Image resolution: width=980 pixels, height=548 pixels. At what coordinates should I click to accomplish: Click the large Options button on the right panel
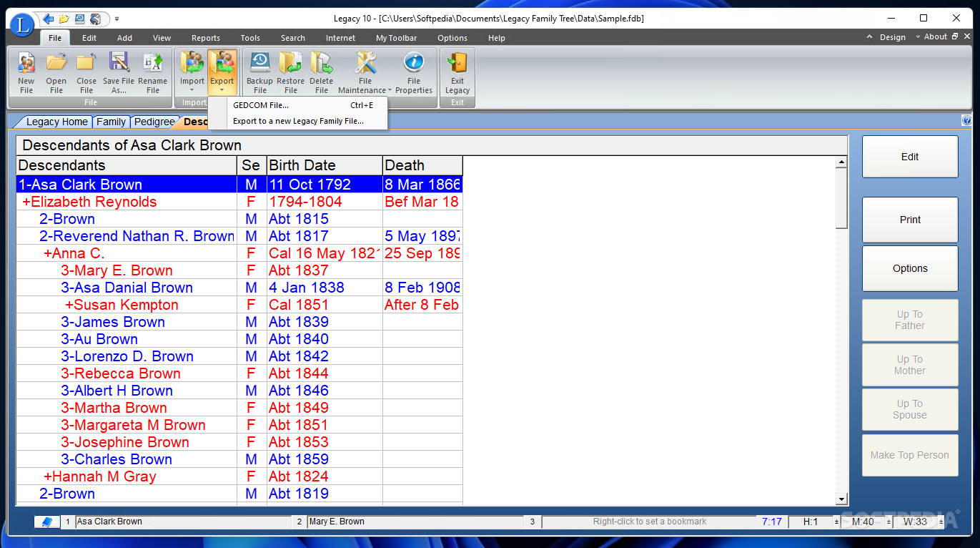(x=910, y=268)
